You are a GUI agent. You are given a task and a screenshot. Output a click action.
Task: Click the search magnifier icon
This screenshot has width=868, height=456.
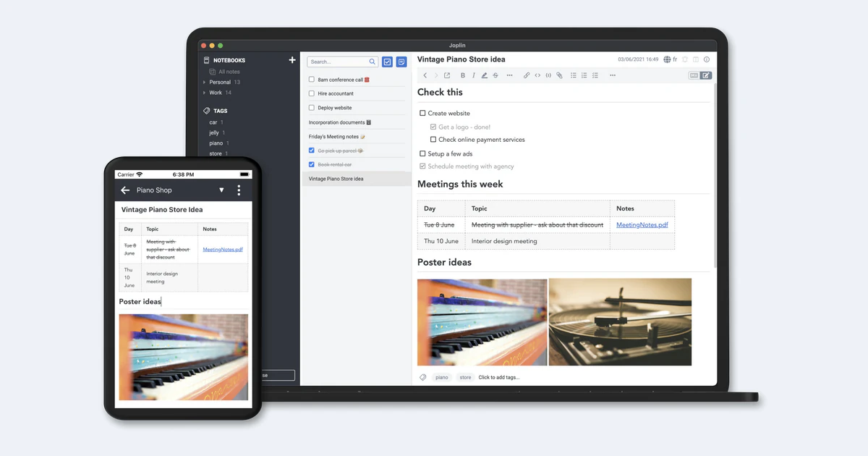[373, 62]
